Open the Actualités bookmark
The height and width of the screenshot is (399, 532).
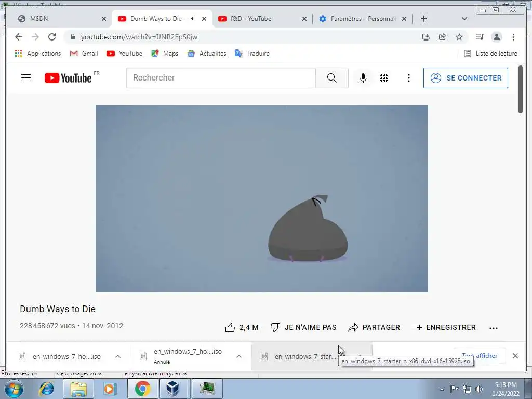point(207,54)
